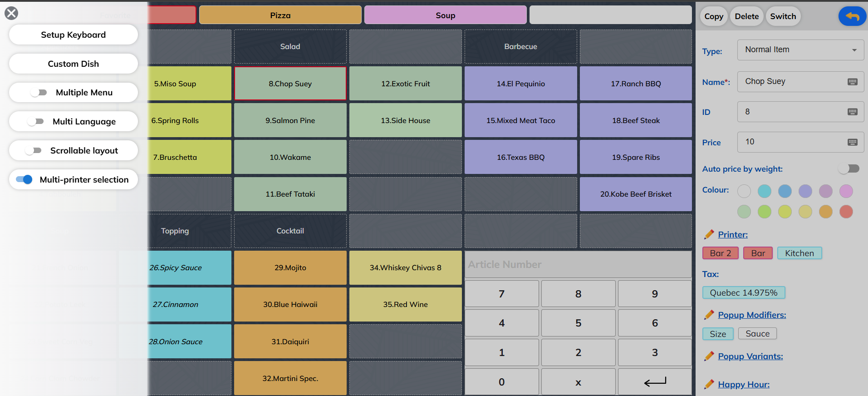Click the Copy button
Viewport: 868px width, 396px height.
tap(714, 16)
